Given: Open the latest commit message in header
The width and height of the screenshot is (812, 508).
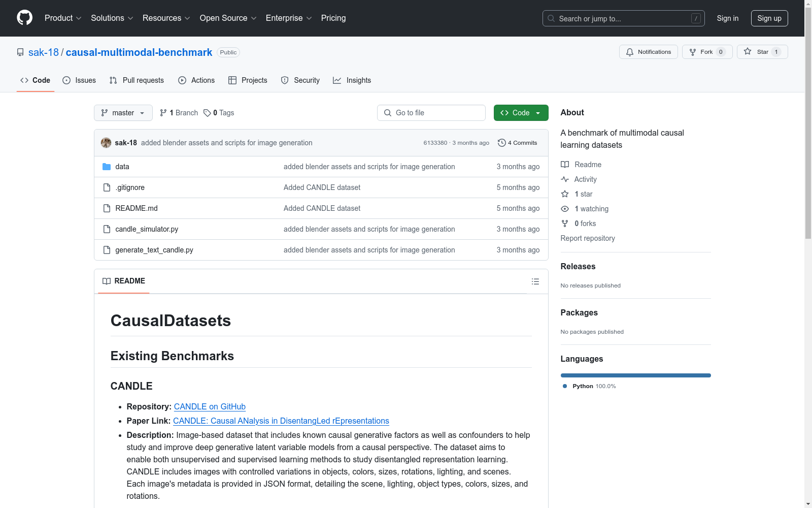Looking at the screenshot, I should coord(227,143).
